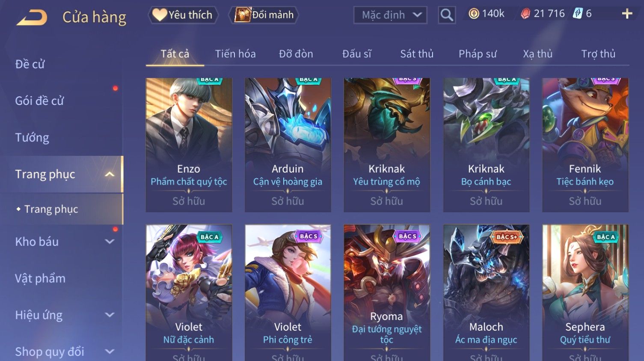Tap the gold coin 140k icon

(x=474, y=14)
